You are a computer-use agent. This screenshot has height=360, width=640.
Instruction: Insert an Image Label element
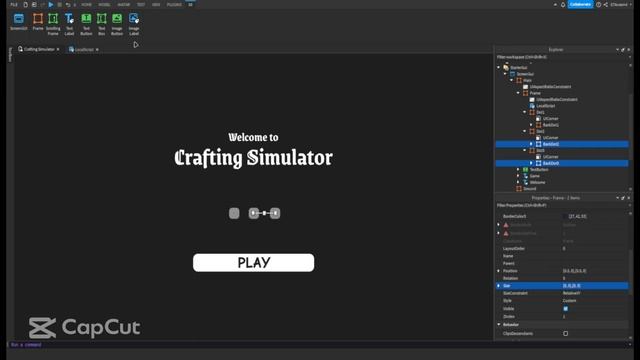point(134,24)
